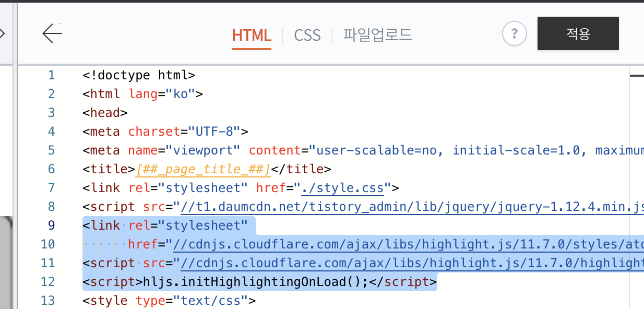Click line number 6 in gutter
Viewport: 644px width, 309px height.
click(51, 169)
